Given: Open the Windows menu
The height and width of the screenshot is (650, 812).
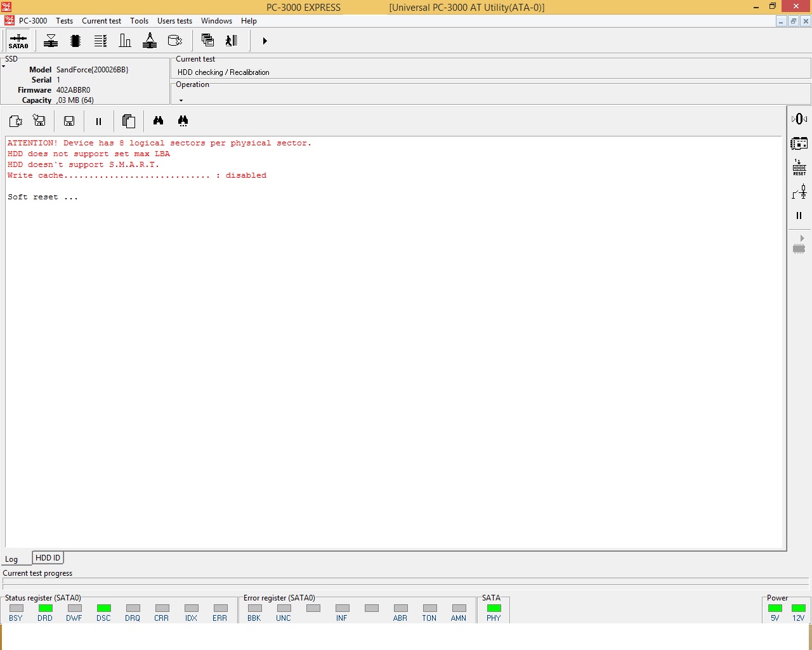Looking at the screenshot, I should pos(216,21).
